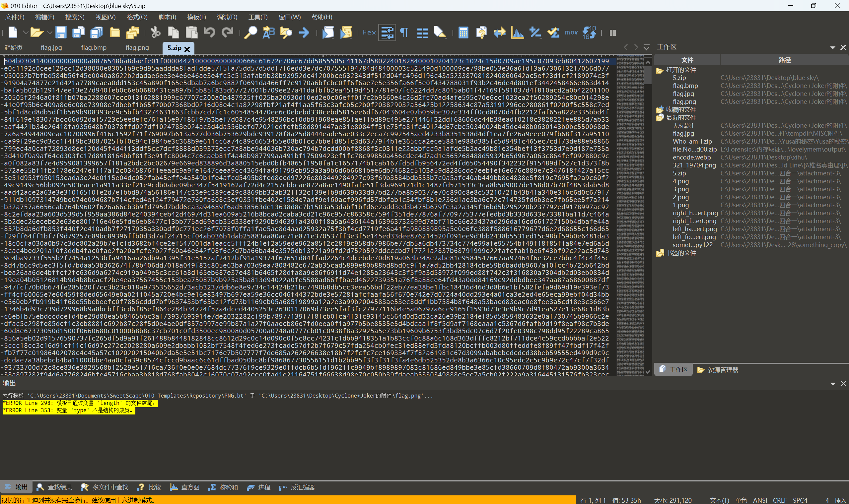The image size is (849, 504).
Task: Save the file with the floppy disk icon
Action: coord(60,32)
